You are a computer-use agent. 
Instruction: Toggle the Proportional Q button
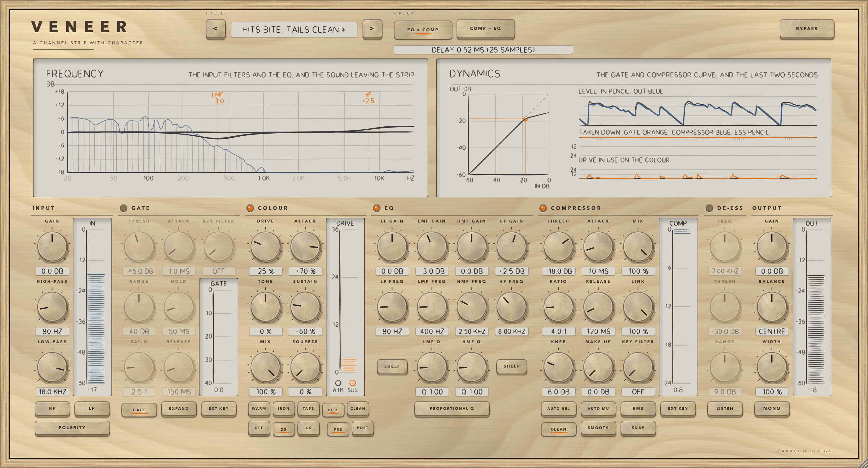pos(452,409)
